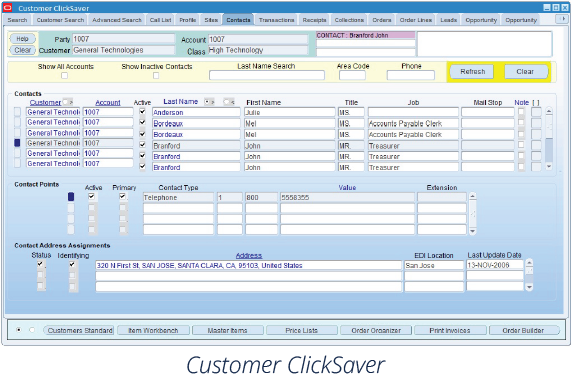Click Class field High Technology

coord(258,50)
